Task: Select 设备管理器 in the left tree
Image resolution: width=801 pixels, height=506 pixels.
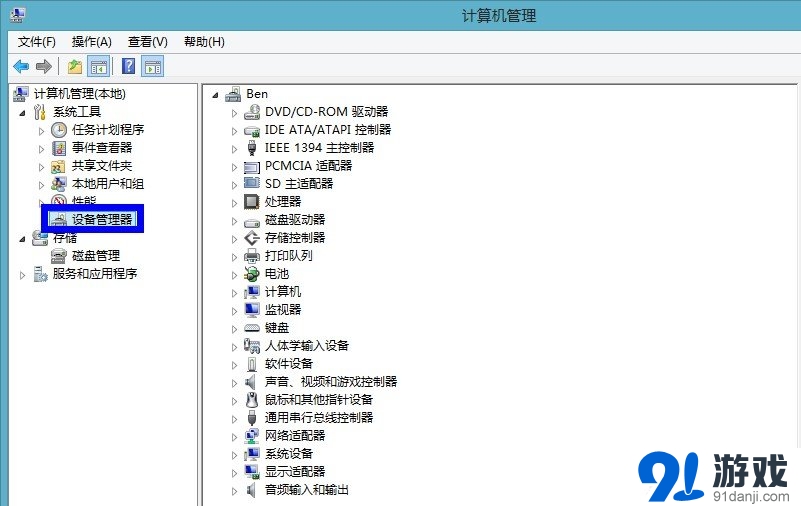Action: click(x=102, y=220)
